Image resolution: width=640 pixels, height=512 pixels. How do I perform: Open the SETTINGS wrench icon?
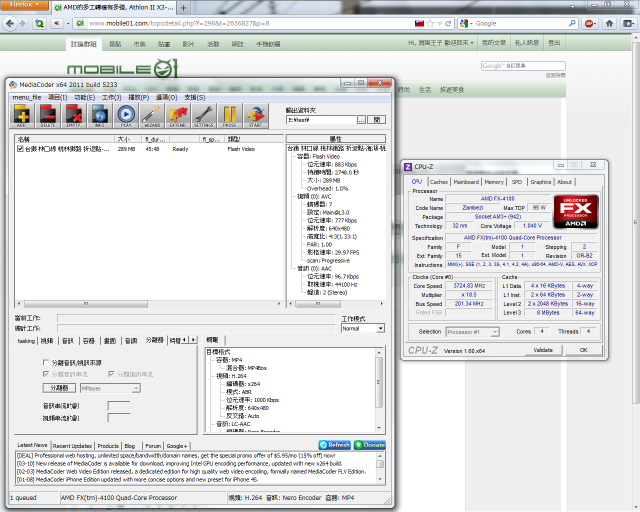click(x=203, y=116)
